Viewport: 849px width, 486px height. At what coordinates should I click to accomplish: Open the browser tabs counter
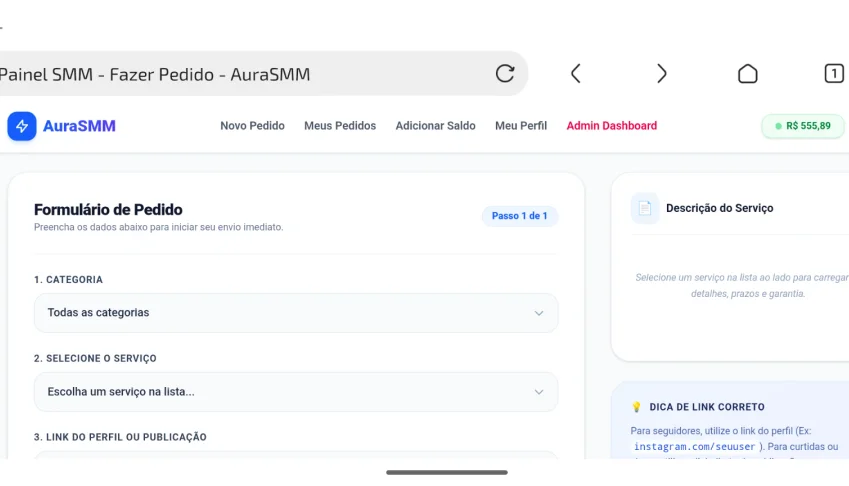[834, 74]
